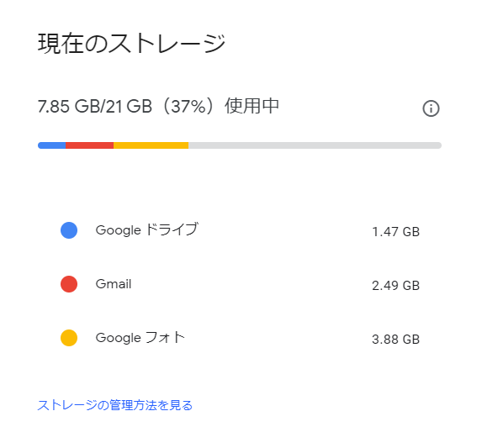Open the Gmail row label
Viewport: 498px width, 448px height.
coord(114,284)
